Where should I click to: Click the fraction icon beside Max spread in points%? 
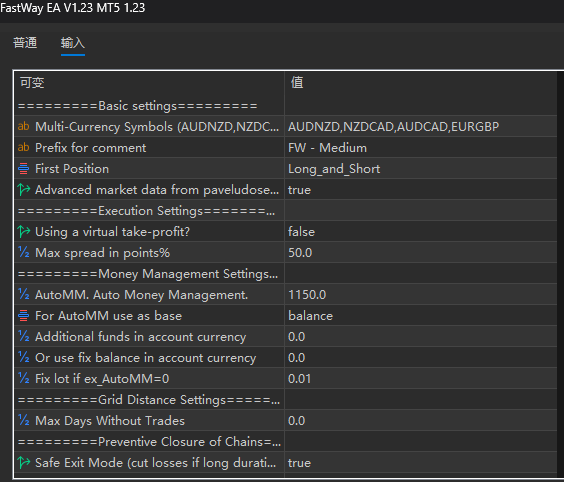24,252
